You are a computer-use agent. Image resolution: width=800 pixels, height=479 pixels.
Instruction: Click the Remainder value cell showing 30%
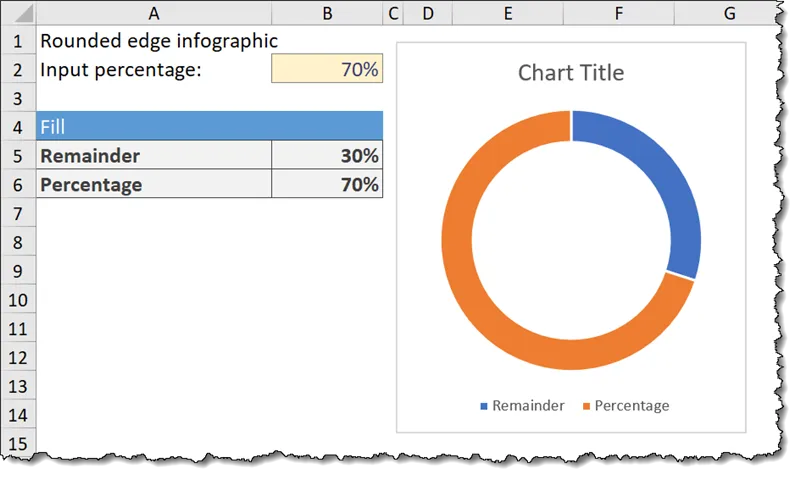(327, 155)
